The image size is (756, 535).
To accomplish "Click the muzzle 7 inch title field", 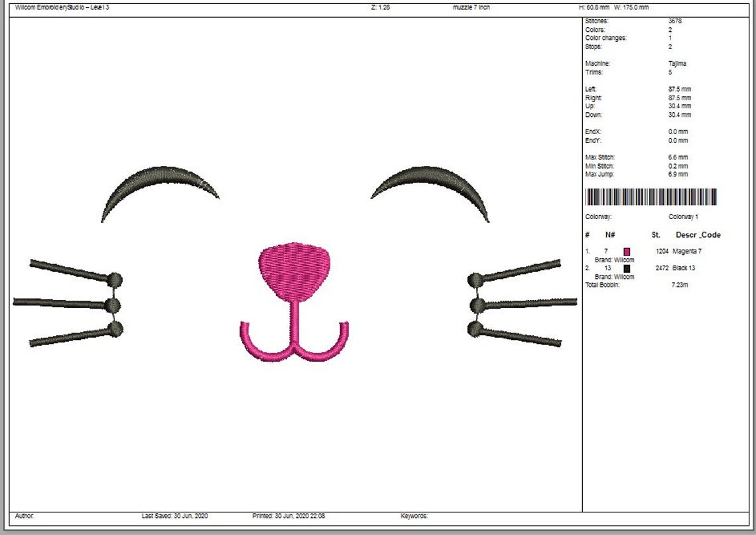I will point(470,7).
